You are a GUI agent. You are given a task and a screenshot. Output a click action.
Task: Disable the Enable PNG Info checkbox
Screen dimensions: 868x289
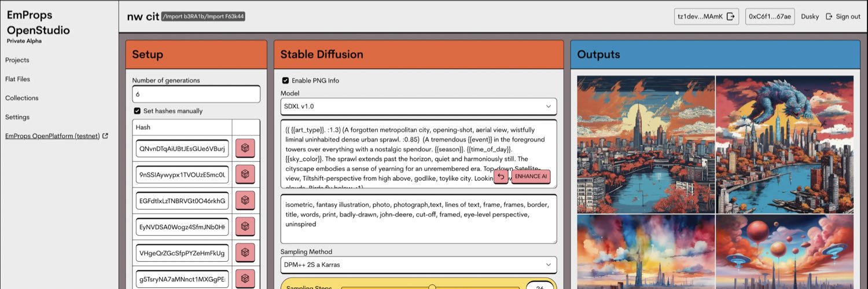[285, 81]
